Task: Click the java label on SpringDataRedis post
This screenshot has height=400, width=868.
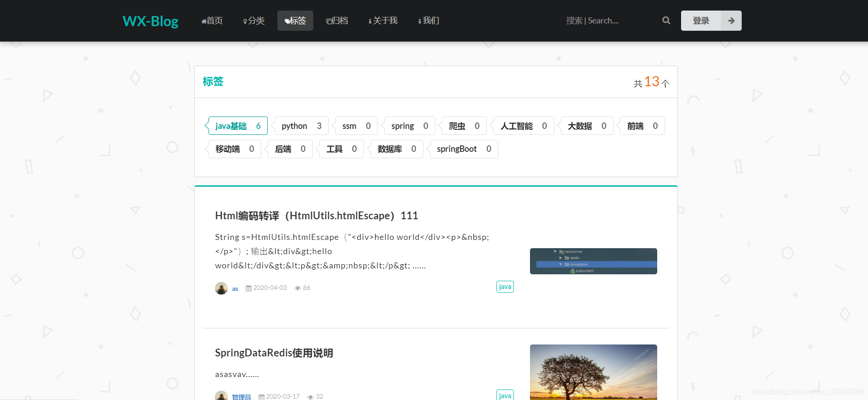Action: (x=505, y=395)
